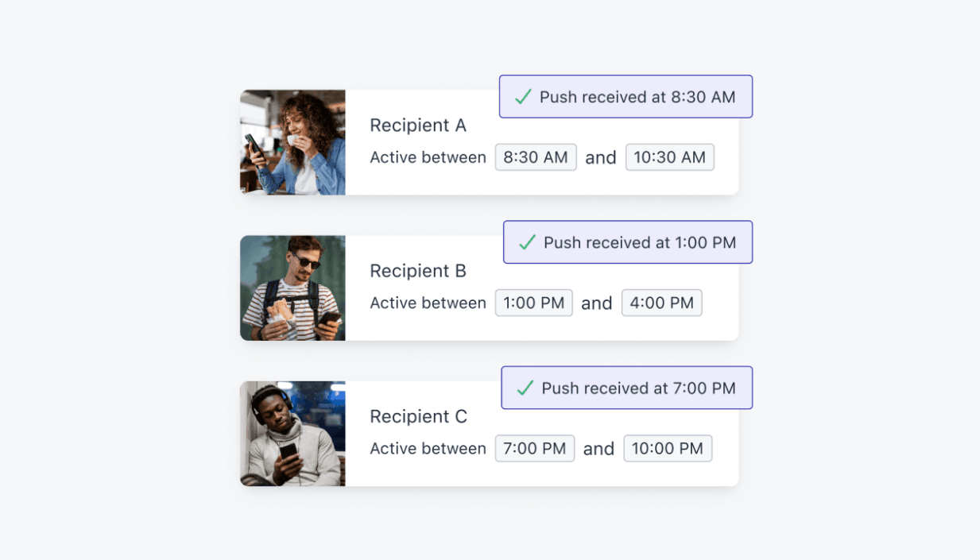Click "Active between" text on Recipient A's card
Viewport: 980px width, 560px height.
(x=428, y=157)
